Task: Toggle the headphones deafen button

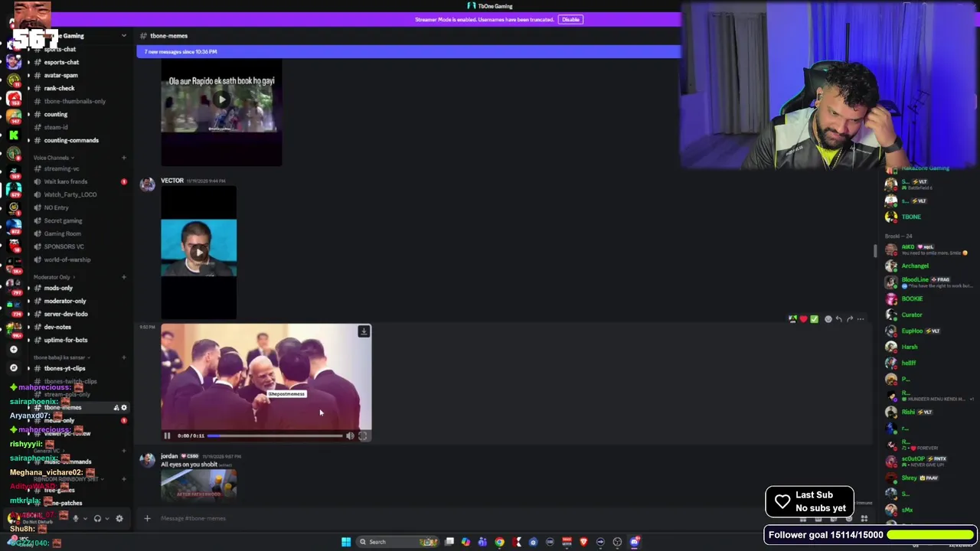Action: 97,518
